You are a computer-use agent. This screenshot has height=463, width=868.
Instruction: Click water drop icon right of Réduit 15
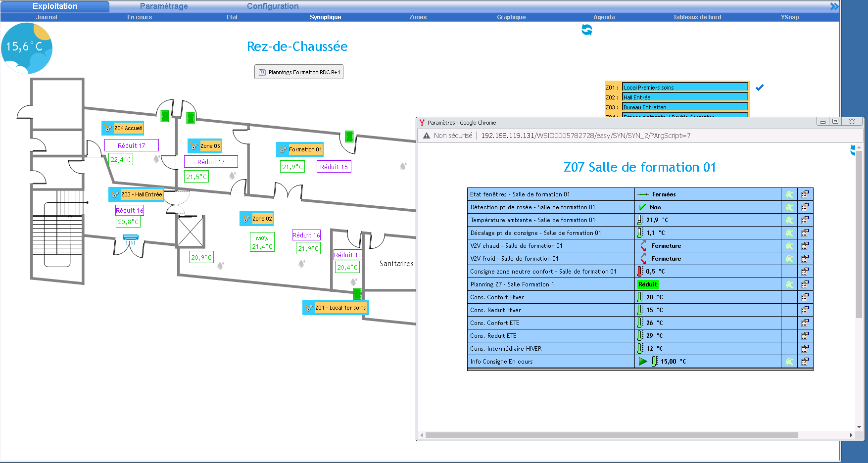click(x=403, y=166)
